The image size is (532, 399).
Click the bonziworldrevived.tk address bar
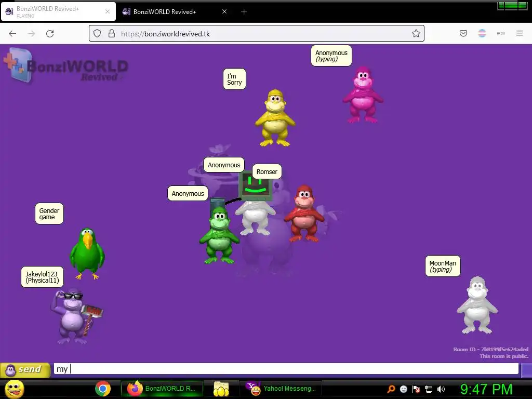(x=257, y=33)
